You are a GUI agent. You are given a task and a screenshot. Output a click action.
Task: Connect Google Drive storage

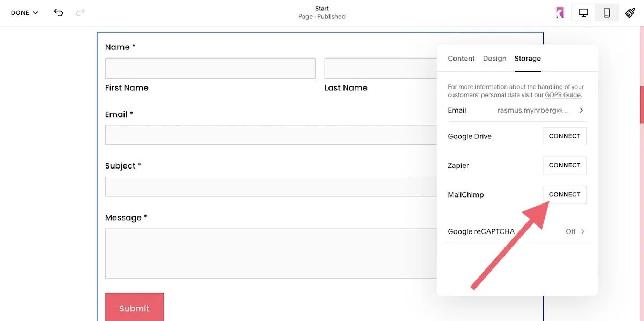tap(564, 136)
